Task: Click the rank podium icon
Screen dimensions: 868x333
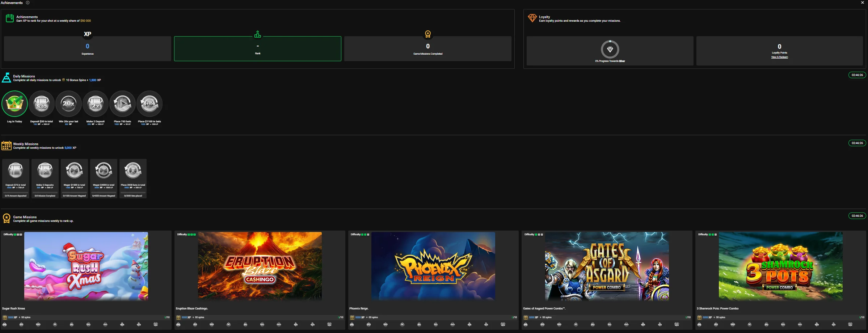Action: pos(258,34)
